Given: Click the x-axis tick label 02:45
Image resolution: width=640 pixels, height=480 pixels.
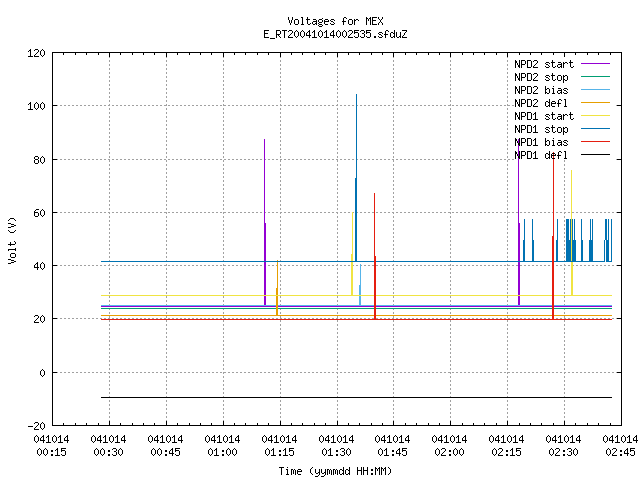Looking at the screenshot, I should tap(620, 452).
